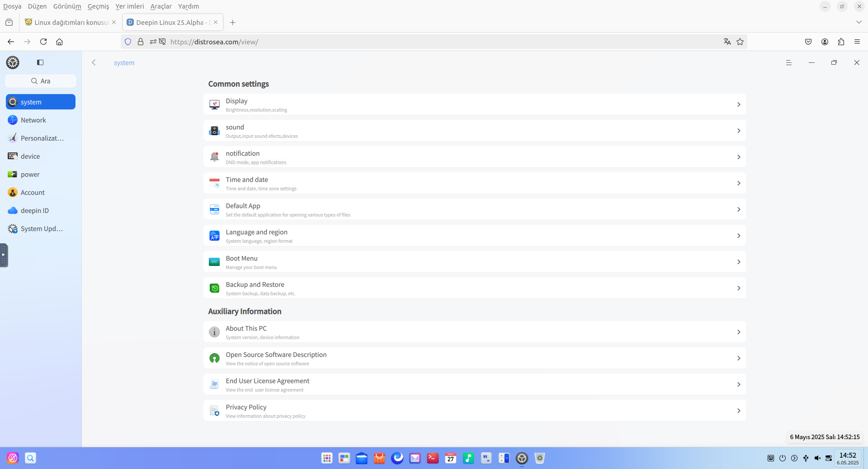The height and width of the screenshot is (469, 868).
Task: Open the app grid launcher in dock
Action: [327, 458]
